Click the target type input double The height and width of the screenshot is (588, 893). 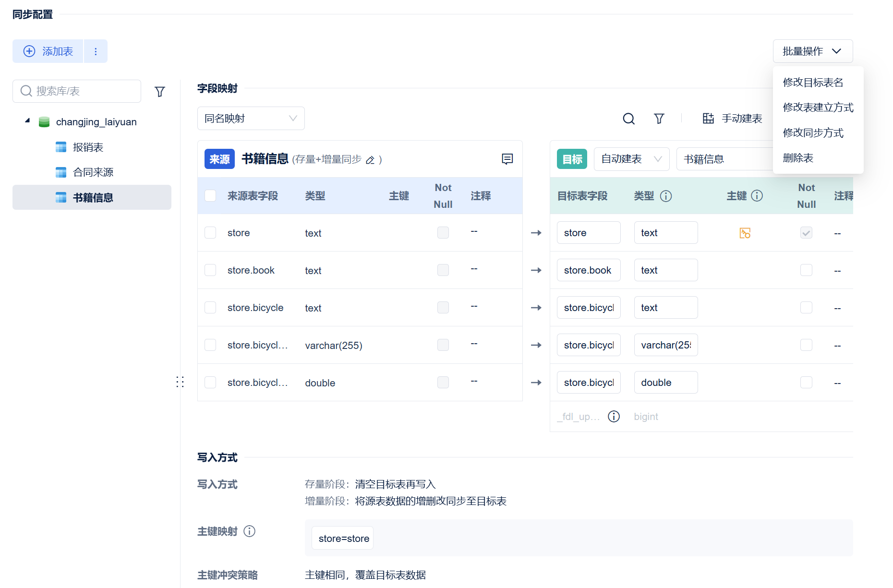click(666, 383)
